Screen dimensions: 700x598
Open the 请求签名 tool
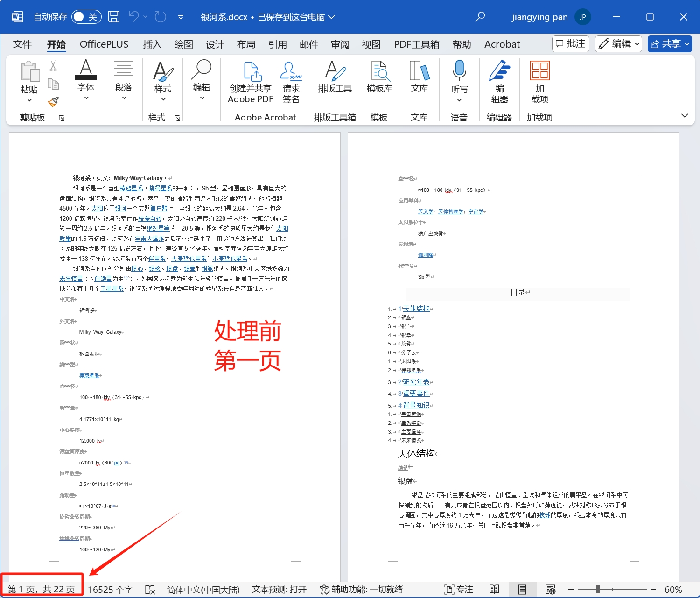pos(291,84)
